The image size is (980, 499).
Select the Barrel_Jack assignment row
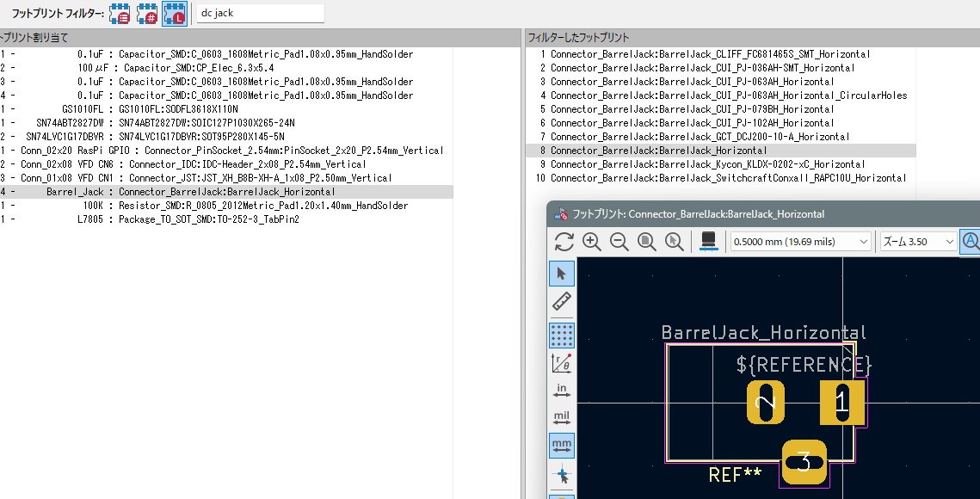(x=226, y=191)
